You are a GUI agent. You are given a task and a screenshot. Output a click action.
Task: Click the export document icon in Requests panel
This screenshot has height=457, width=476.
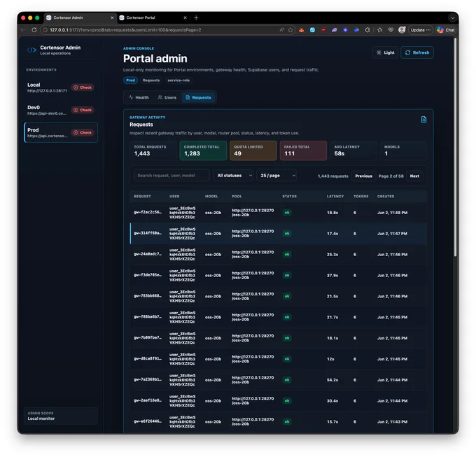(x=423, y=120)
